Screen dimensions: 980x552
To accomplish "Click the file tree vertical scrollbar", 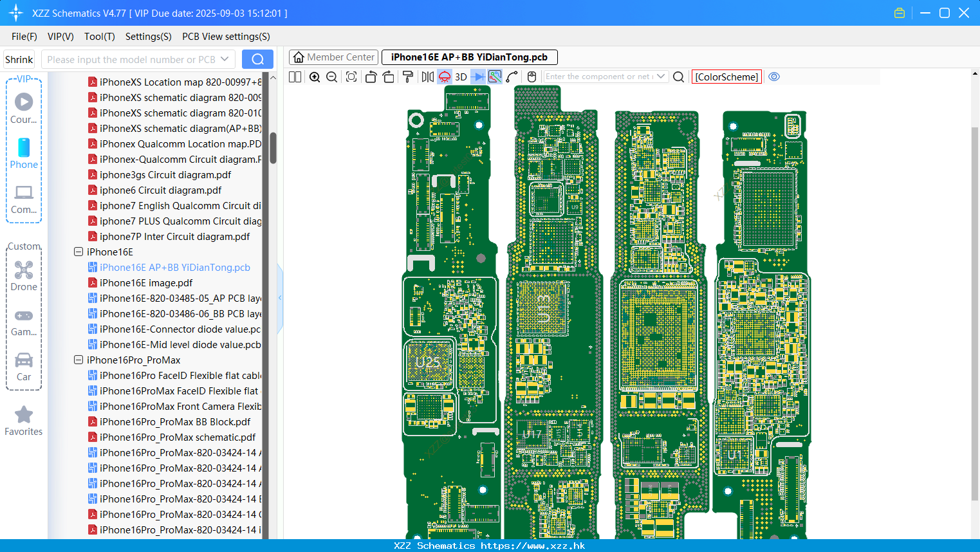I will (273, 148).
